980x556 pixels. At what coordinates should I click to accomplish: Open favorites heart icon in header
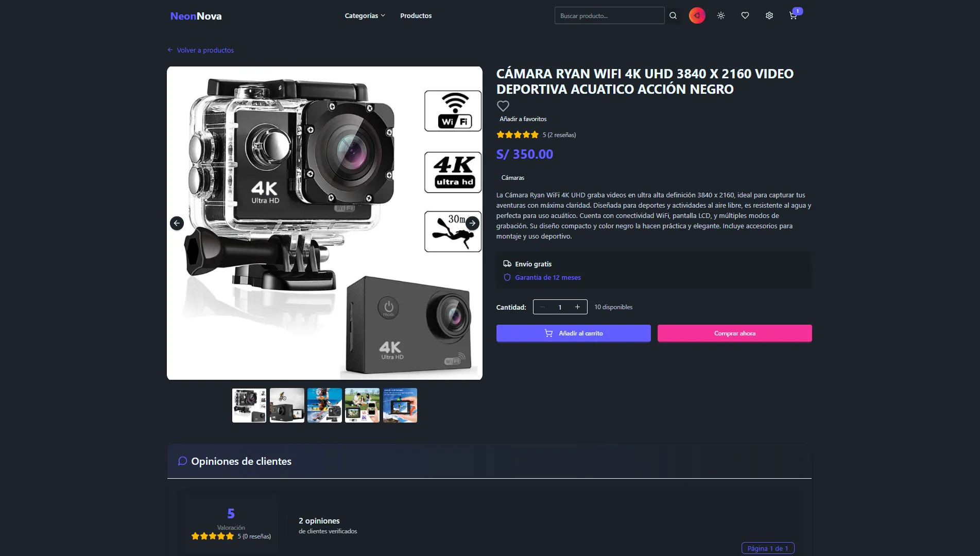click(745, 15)
